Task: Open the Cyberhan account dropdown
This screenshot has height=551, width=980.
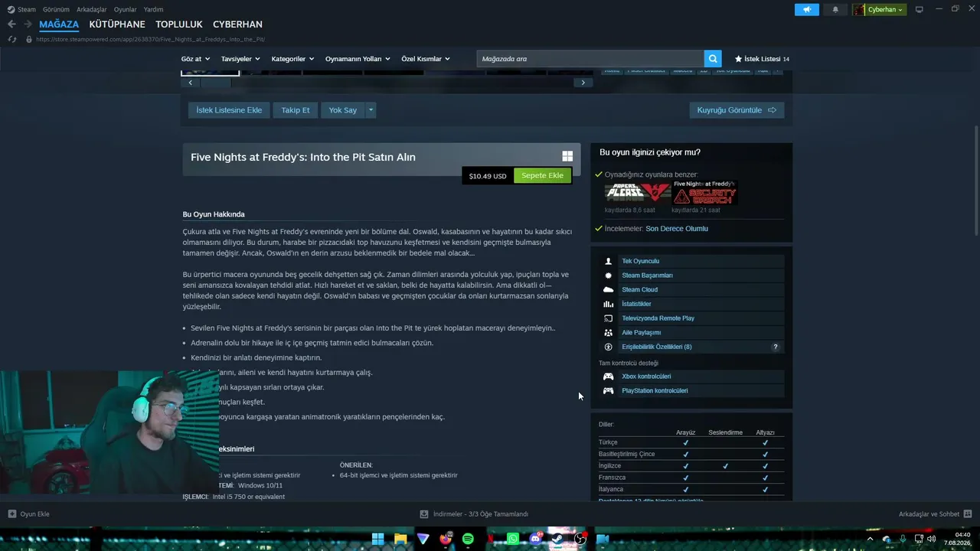Action: pos(879,9)
